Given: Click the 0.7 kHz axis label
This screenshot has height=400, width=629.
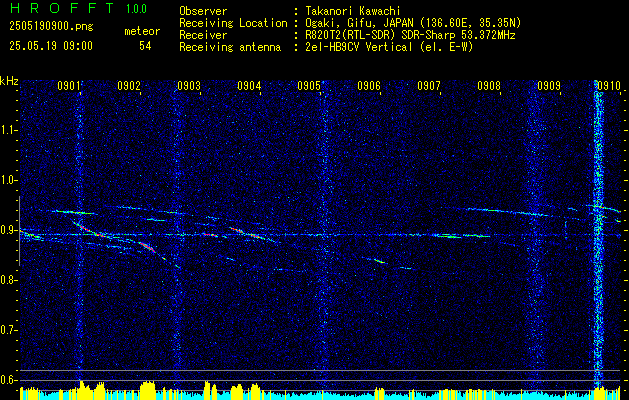Looking at the screenshot, I should [8, 330].
